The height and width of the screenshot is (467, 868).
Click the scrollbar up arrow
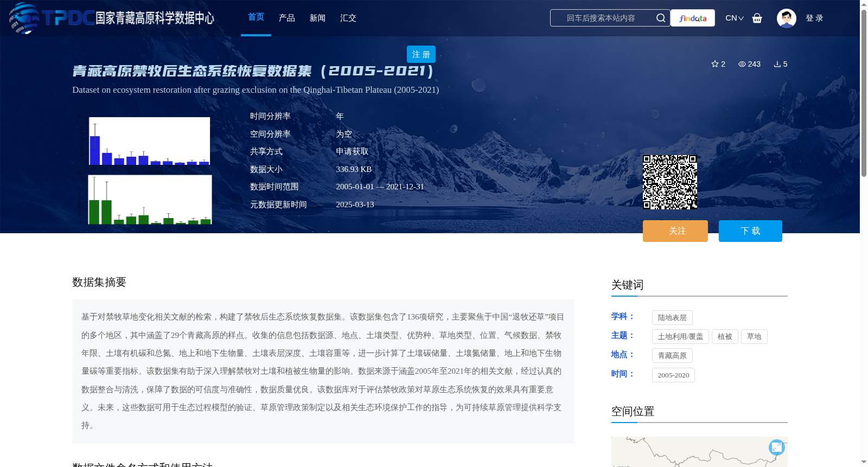click(x=864, y=4)
